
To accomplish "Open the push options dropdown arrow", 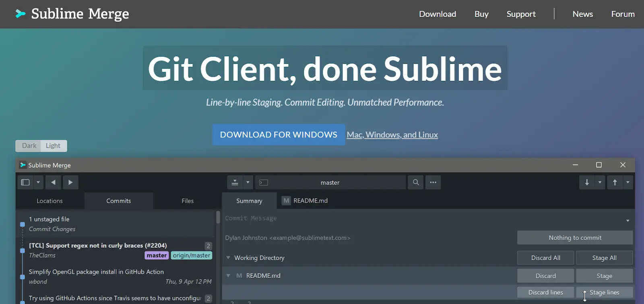I will click(627, 182).
